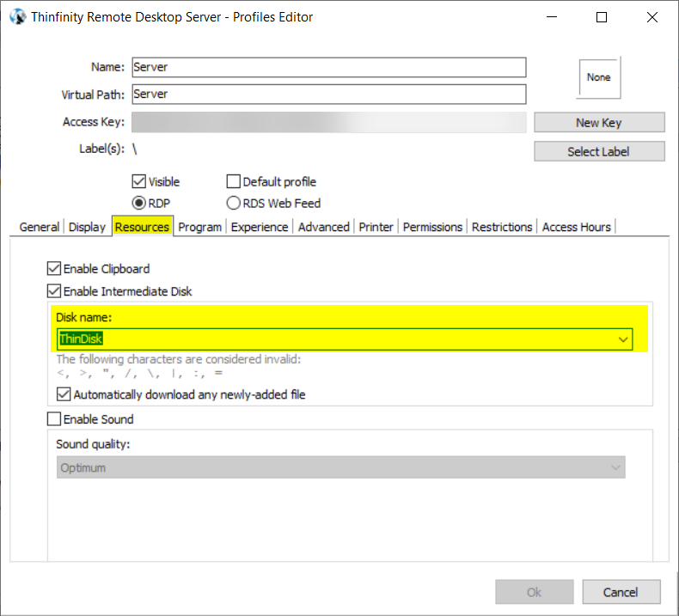Click the 'Disk name:' label
The image size is (679, 616).
[x=83, y=317]
